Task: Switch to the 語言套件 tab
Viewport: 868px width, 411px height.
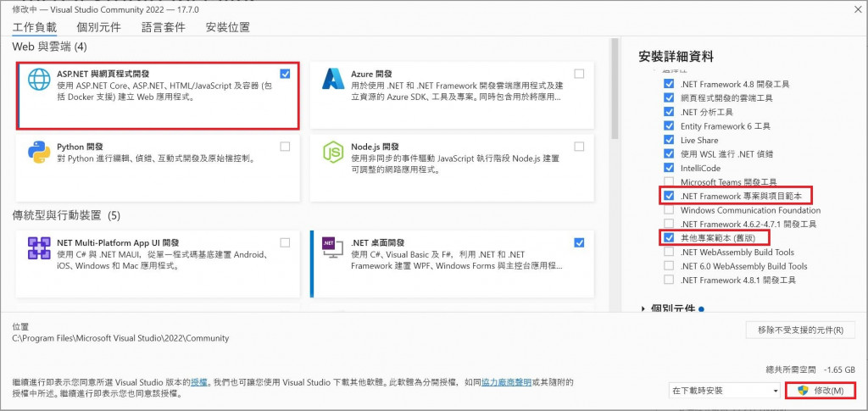Action: coord(164,27)
